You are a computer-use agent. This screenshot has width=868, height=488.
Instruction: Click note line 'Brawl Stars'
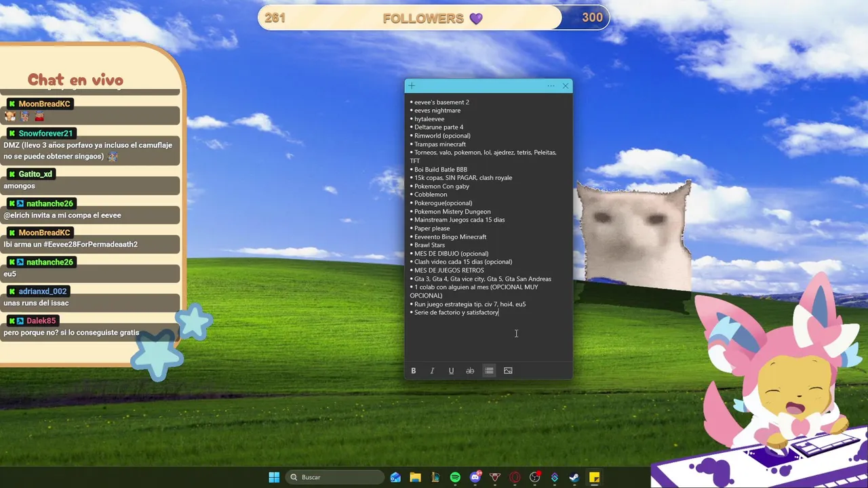click(x=429, y=245)
